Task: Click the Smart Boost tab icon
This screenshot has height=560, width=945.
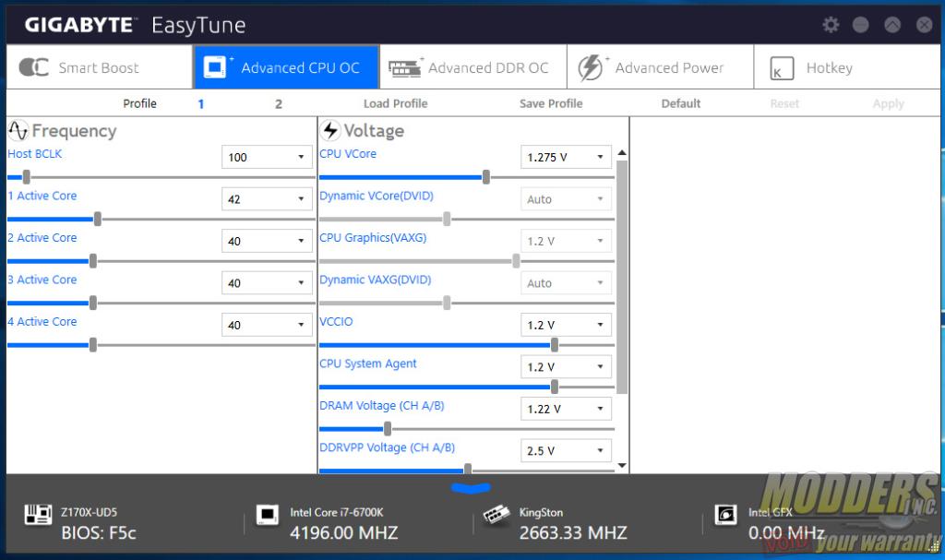Action: [x=34, y=67]
